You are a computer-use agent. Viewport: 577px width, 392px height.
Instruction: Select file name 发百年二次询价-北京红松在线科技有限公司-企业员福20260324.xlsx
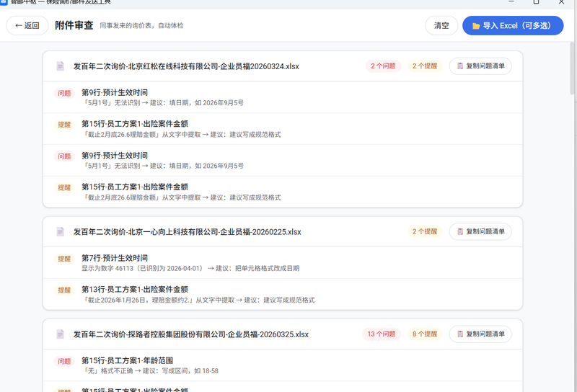186,66
